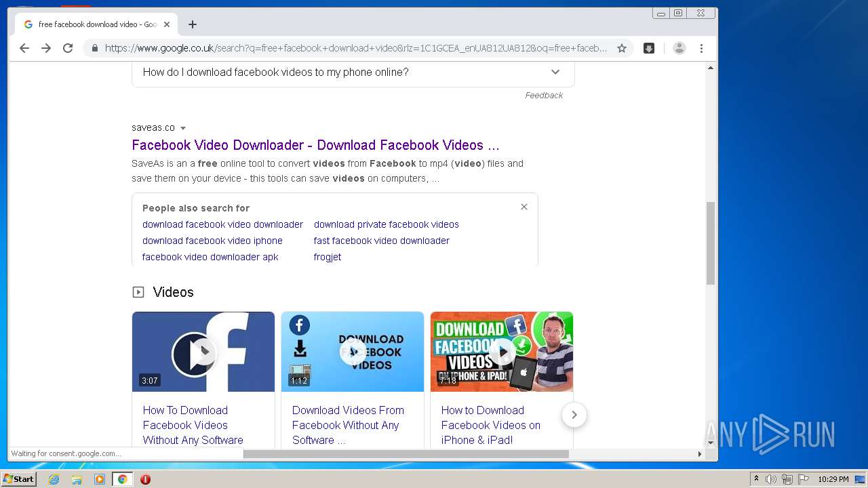Screen dimensions: 868x488
Task: Click the scroll down arrow of the page
Action: 711,443
